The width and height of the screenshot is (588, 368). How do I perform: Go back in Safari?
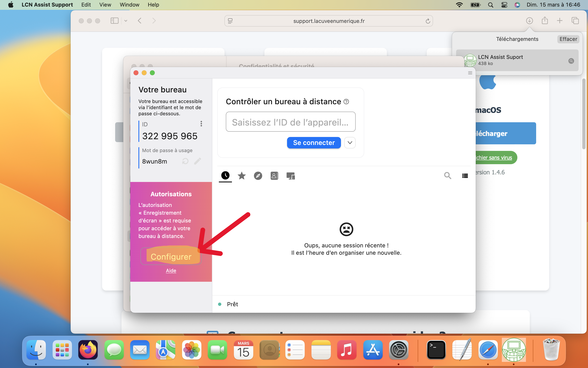(139, 21)
